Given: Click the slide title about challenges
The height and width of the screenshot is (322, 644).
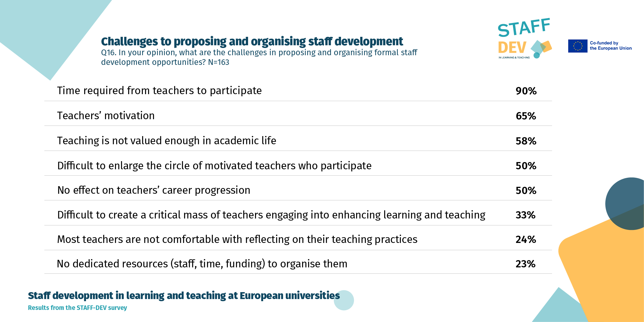Looking at the screenshot, I should pyautogui.click(x=252, y=41).
